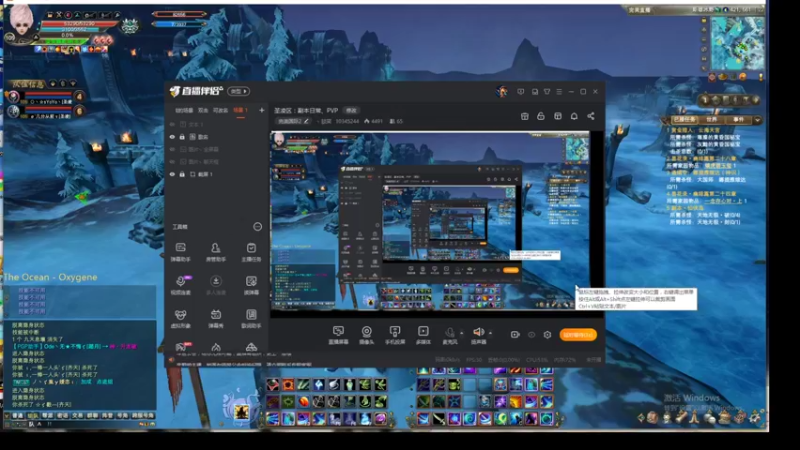
Task: Open the 主播任务 tool
Action: click(x=251, y=252)
